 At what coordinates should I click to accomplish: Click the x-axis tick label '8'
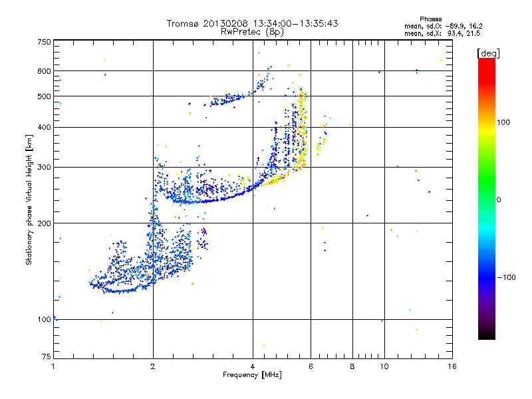[352, 366]
